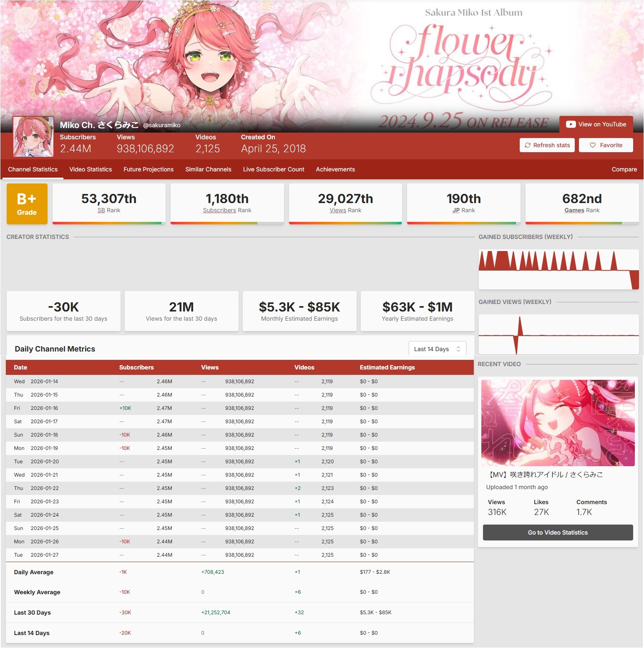
Task: Open the Video Statistics tab
Action: pos(91,169)
